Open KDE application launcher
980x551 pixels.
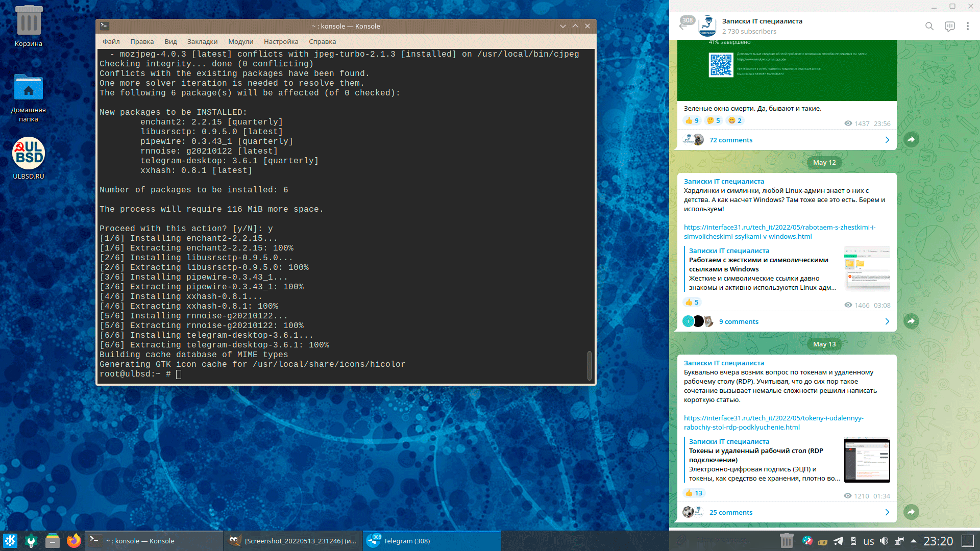coord(10,541)
